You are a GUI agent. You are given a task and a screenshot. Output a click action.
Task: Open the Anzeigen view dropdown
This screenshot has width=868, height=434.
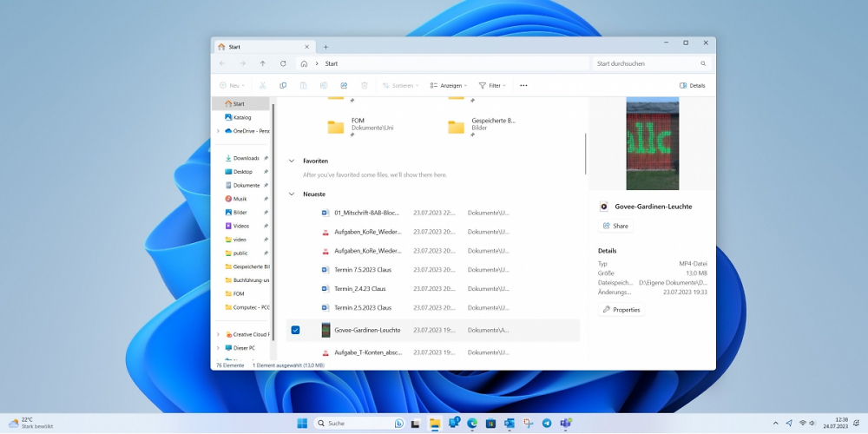click(x=449, y=86)
